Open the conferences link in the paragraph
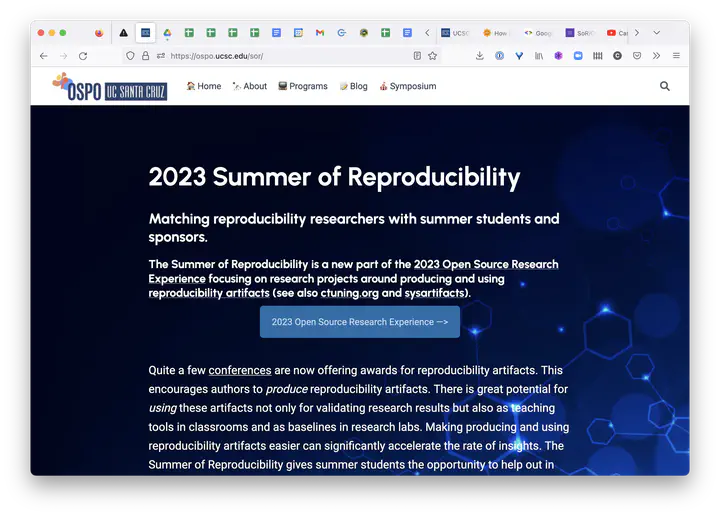 pyautogui.click(x=240, y=370)
